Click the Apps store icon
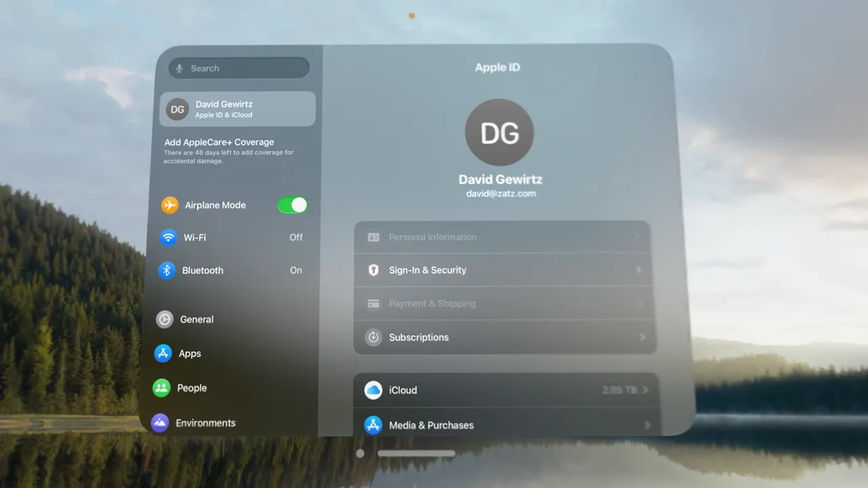Image resolution: width=868 pixels, height=488 pixels. coord(163,353)
